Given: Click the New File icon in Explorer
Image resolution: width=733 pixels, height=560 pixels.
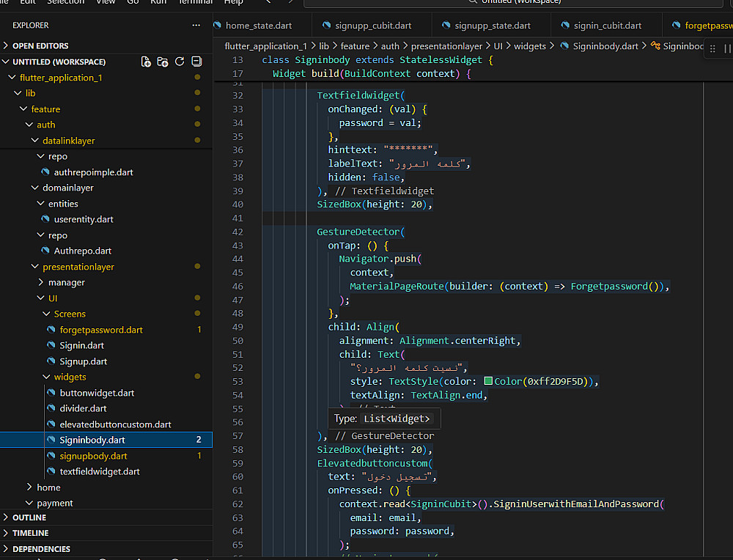Looking at the screenshot, I should click(146, 62).
